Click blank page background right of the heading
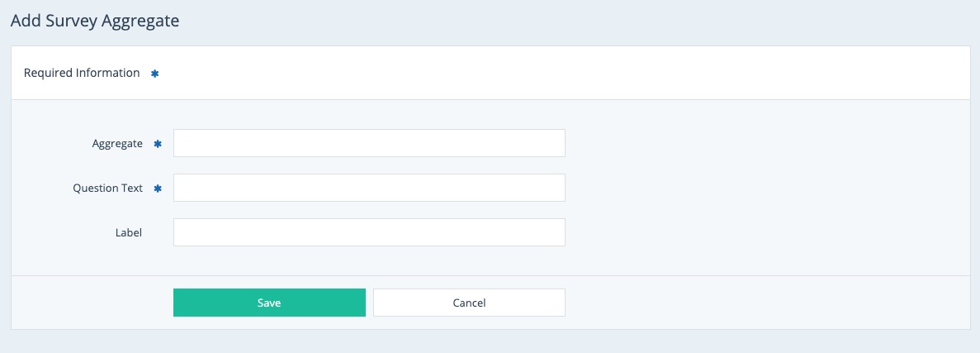Screen dimensions: 980x353 click(578, 21)
